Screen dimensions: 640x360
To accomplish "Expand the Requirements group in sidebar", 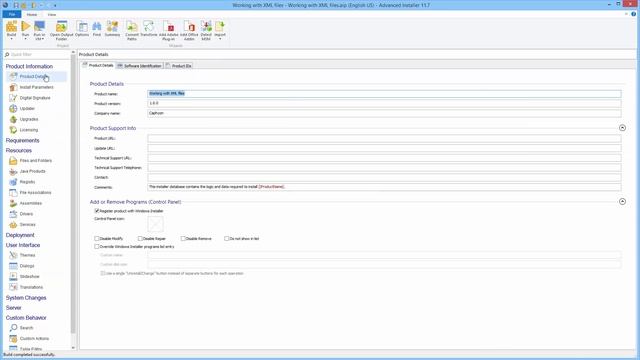I will pos(22,140).
